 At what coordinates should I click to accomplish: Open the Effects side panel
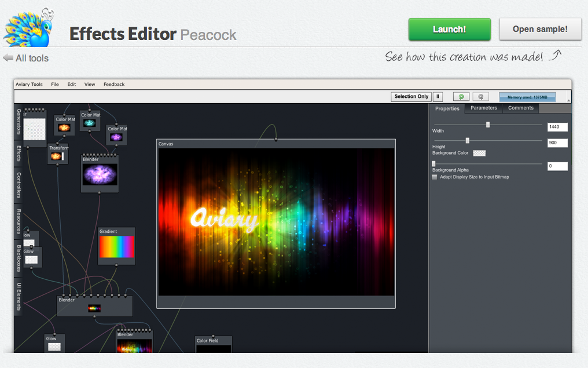[x=19, y=154]
